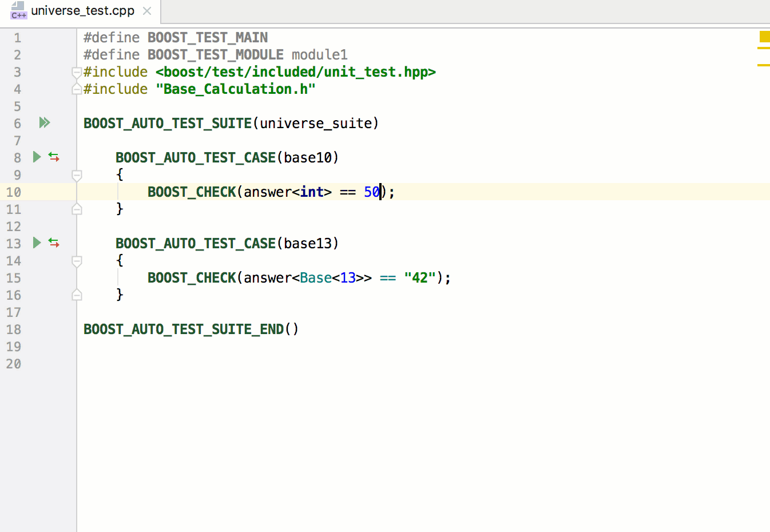Click fold end marker on line 11

coord(77,209)
